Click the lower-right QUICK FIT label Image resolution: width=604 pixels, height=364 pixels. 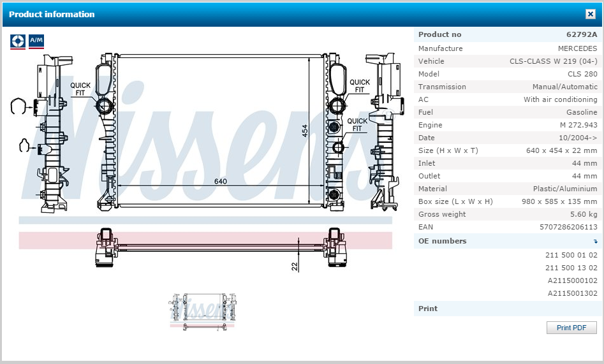coord(357,125)
